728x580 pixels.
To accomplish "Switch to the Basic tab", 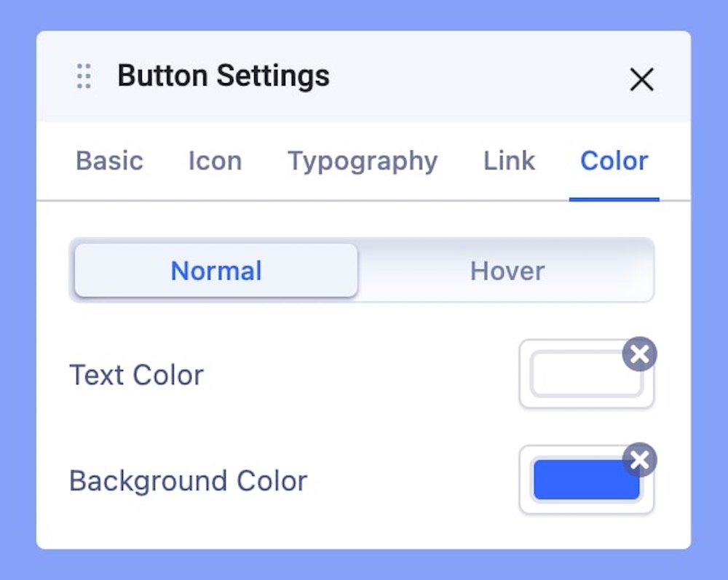I will pos(109,161).
